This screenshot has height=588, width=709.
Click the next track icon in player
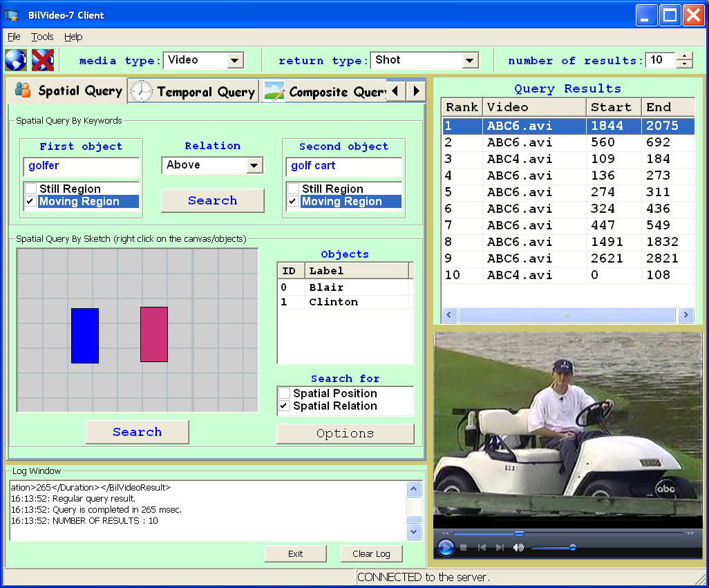pos(500,548)
